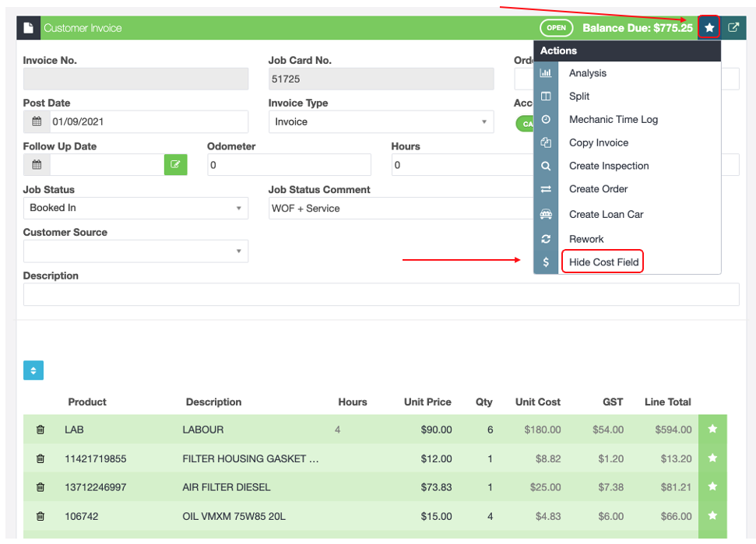Click the $90.00 labour unit price
Screen dimensions: 756x544
pyautogui.click(x=436, y=430)
